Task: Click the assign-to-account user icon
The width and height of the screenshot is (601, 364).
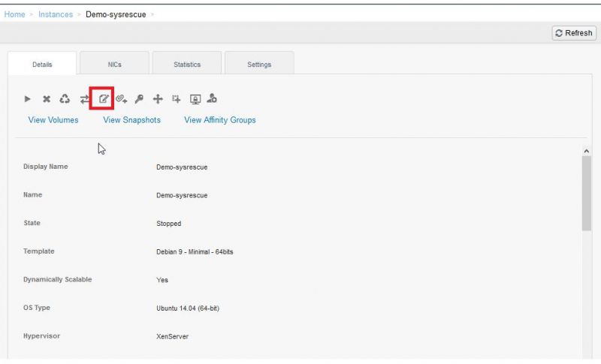Action: click(x=212, y=99)
